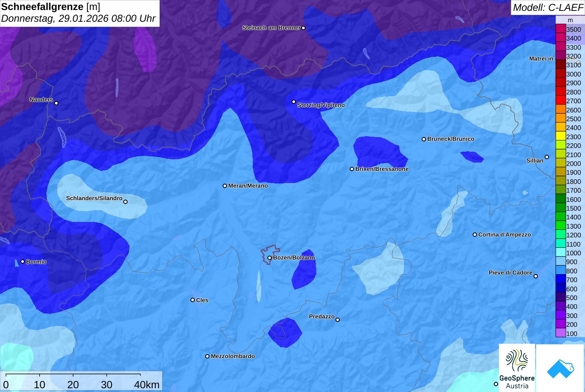Click the Nauders city marker

click(x=56, y=103)
